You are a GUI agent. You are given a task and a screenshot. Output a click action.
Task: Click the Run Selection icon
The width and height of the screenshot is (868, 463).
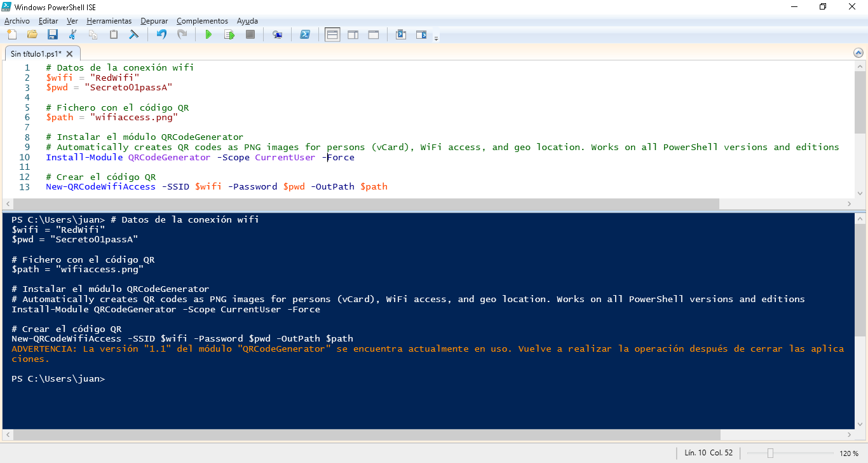[x=229, y=35]
